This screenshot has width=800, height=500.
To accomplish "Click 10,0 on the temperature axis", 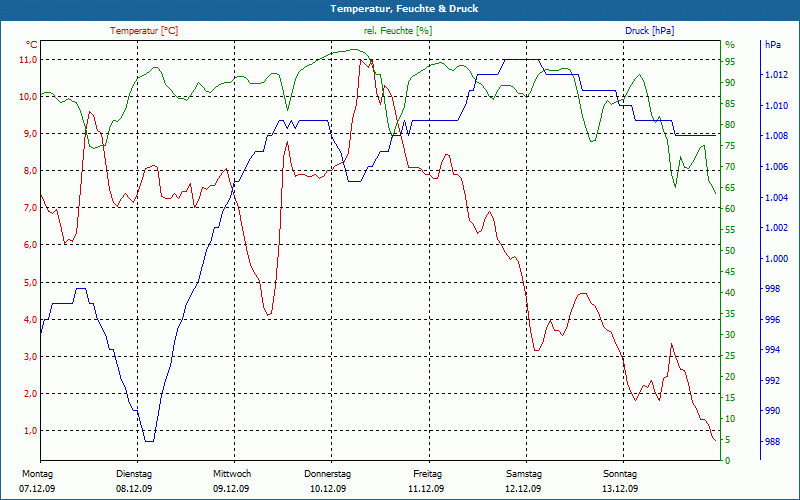I will 28,97.
